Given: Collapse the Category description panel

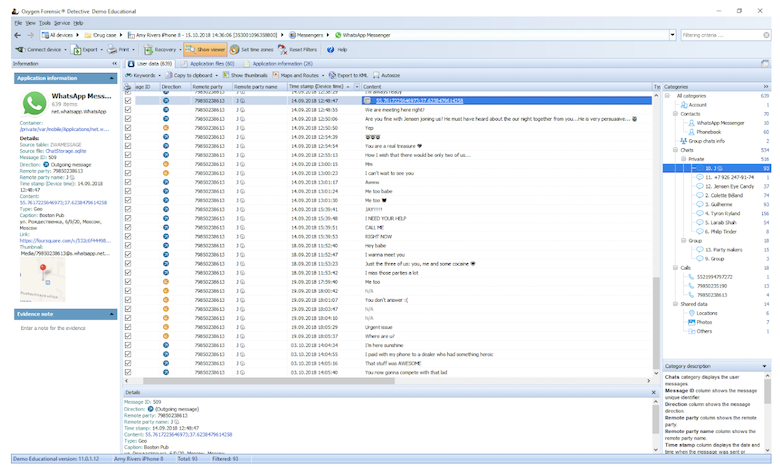Looking at the screenshot, I should [764, 367].
